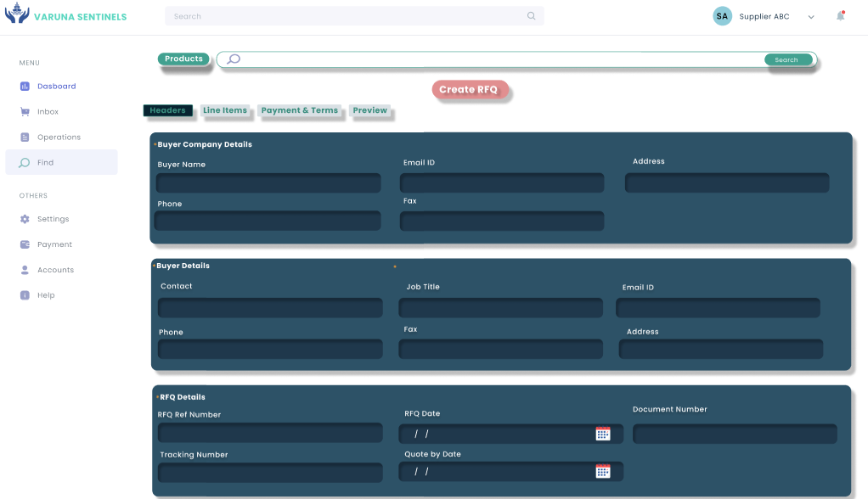Focus the Tracking Number field
The width and height of the screenshot is (868, 499).
pos(270,473)
